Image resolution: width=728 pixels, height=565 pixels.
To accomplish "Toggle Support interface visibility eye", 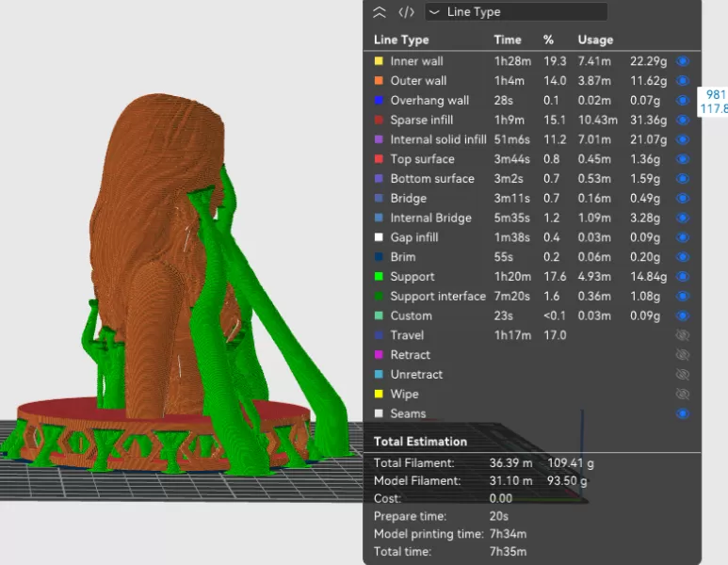I will 683,297.
